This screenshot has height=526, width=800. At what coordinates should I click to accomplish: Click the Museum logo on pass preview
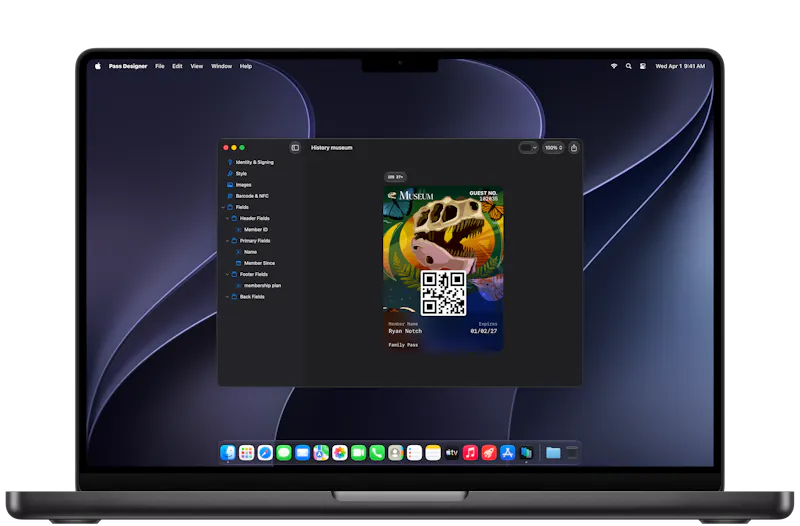click(411, 195)
